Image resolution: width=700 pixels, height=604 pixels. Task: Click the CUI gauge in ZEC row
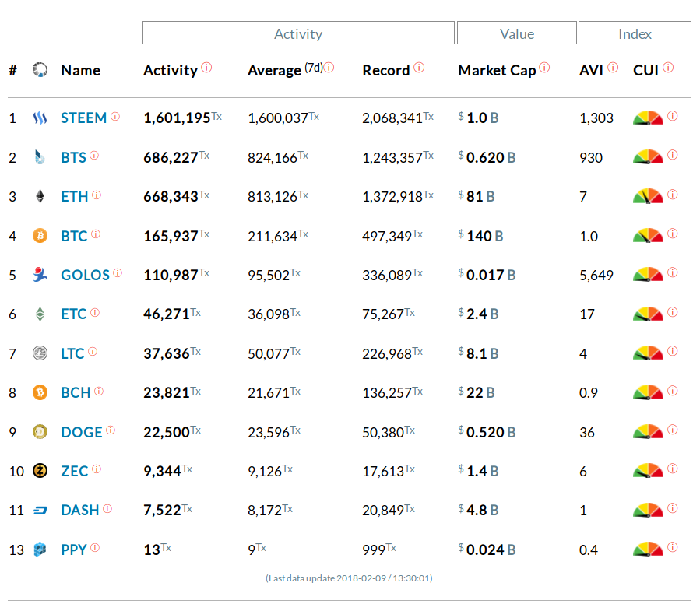pyautogui.click(x=648, y=471)
